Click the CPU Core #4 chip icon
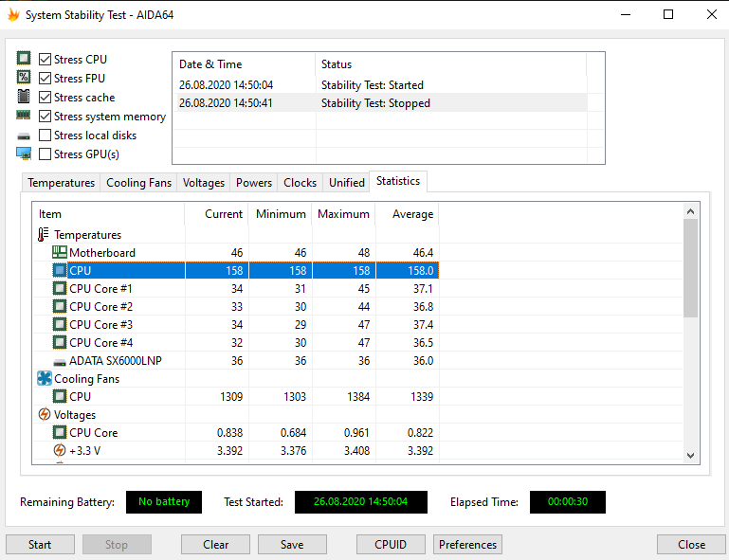The width and height of the screenshot is (729, 560). coord(60,342)
